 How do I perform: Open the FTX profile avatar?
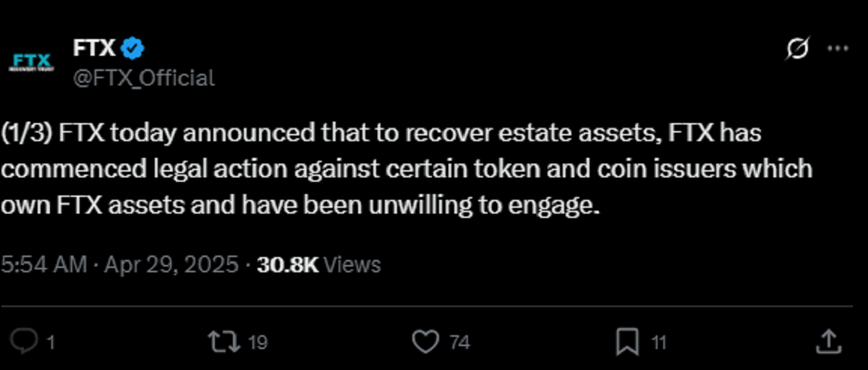32,62
